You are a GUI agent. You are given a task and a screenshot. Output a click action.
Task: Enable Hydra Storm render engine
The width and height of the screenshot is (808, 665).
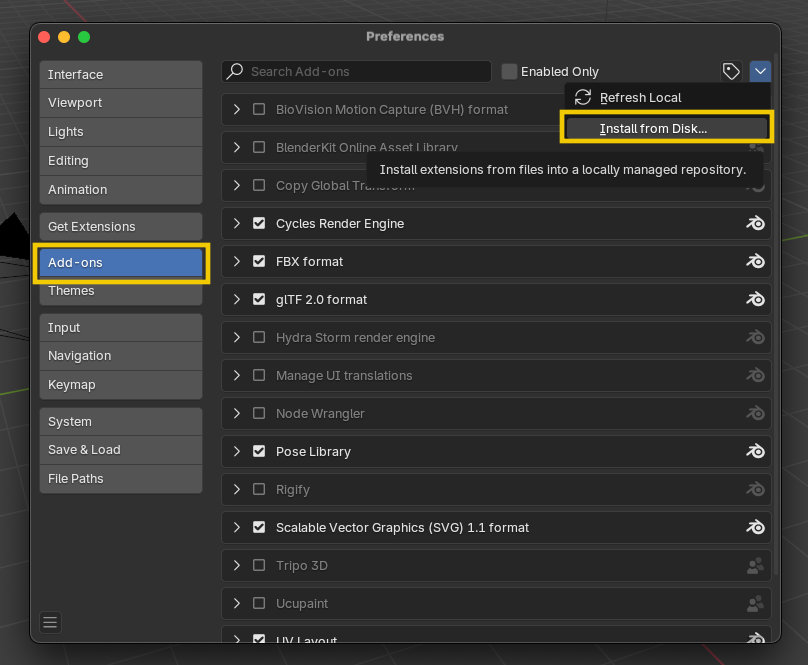tap(259, 337)
